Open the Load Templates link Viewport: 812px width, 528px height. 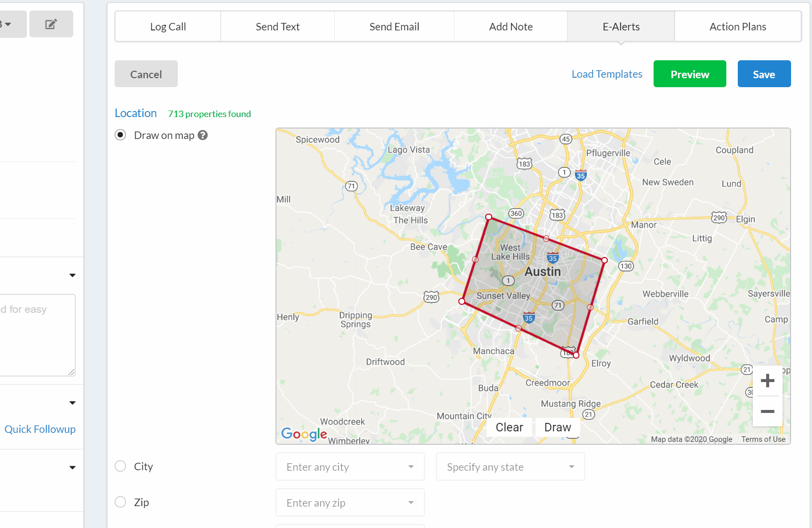607,74
